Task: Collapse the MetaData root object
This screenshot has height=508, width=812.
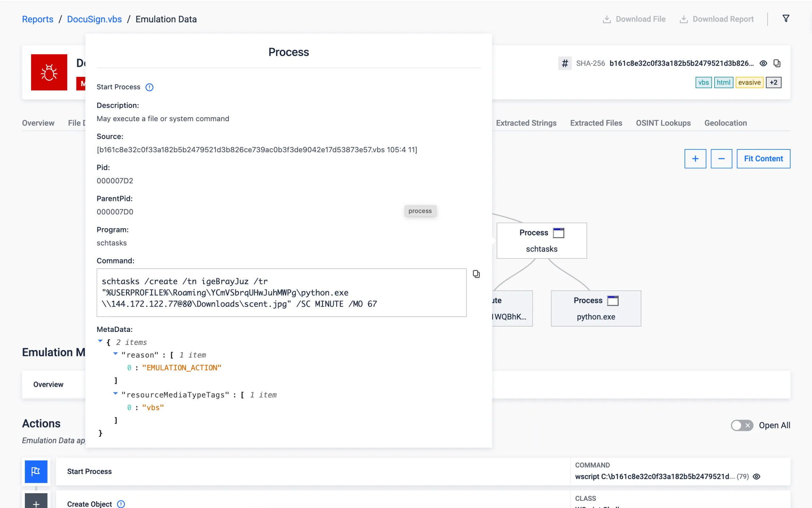Action: point(100,341)
